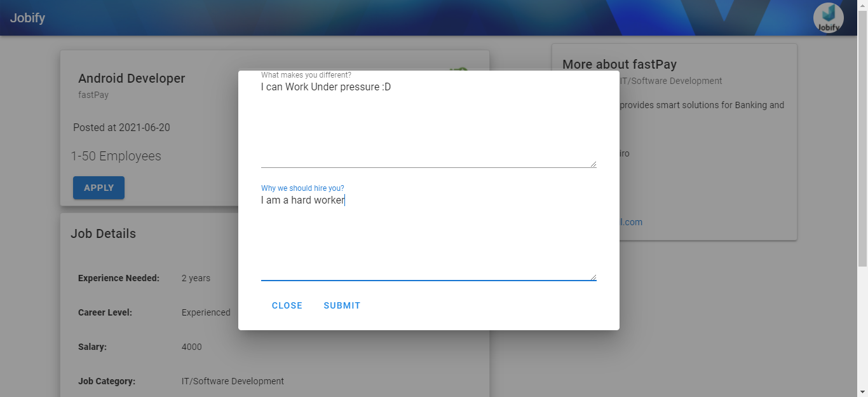Viewport: 868px width, 397px height.
Task: Select the "Salary:" label
Action: [92, 347]
